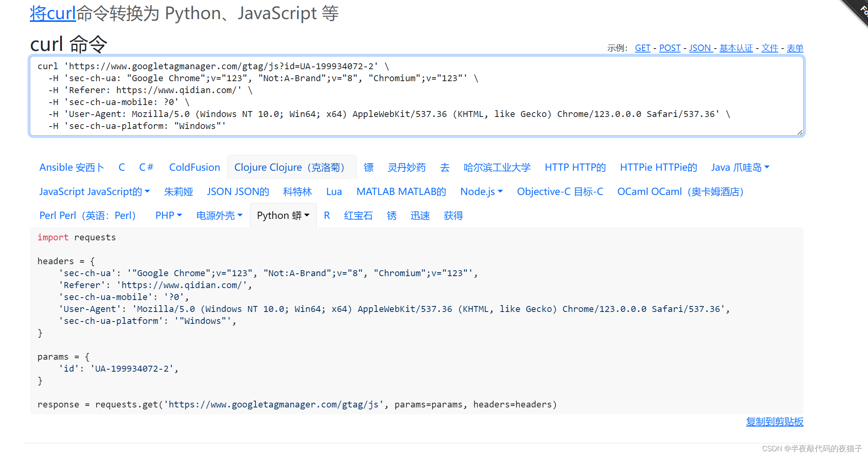The height and width of the screenshot is (456, 868).
Task: Select the MATLAB tab
Action: (x=401, y=192)
